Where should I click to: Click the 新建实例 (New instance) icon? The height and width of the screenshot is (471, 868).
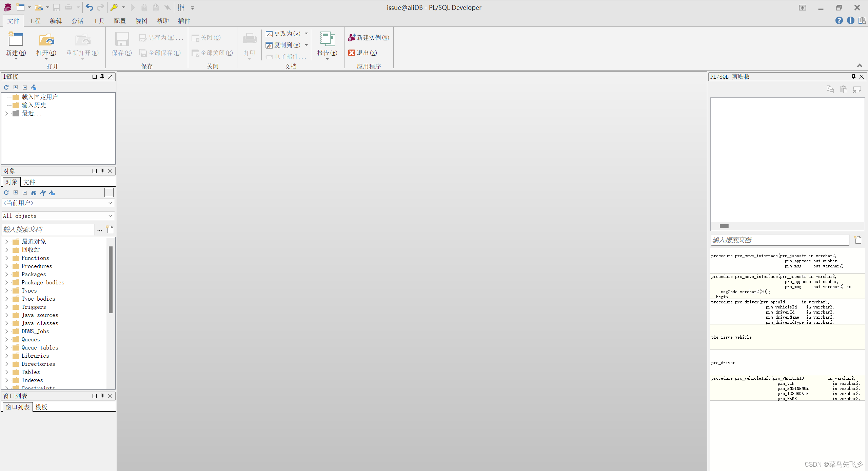coord(352,37)
